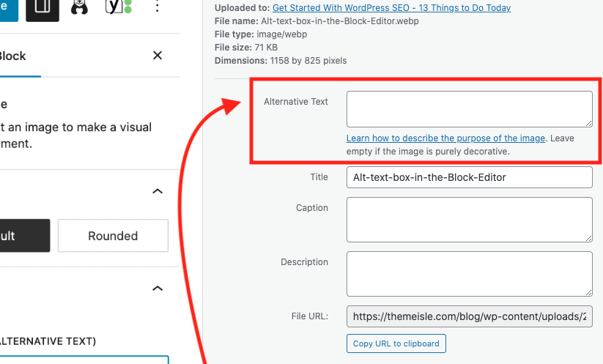
Task: Select the File size 71 KB text
Action: tap(246, 48)
